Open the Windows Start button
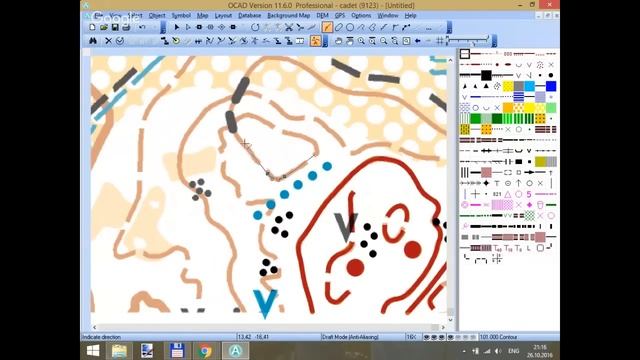Image resolution: width=640 pixels, height=360 pixels. pos(93,351)
